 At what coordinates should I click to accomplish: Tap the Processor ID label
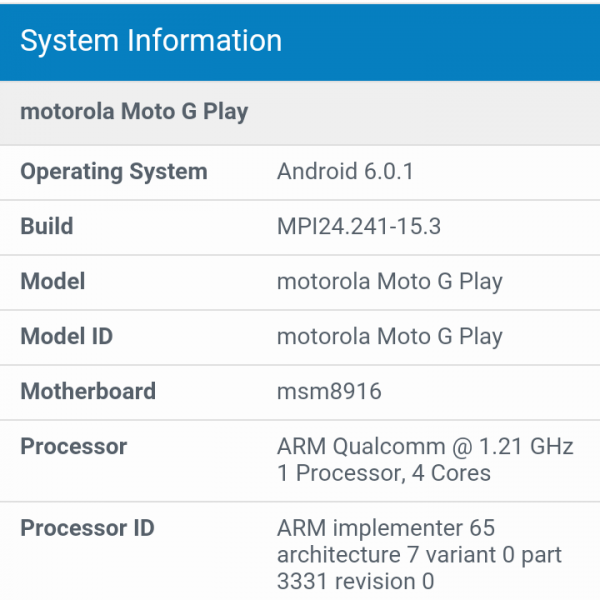88,528
